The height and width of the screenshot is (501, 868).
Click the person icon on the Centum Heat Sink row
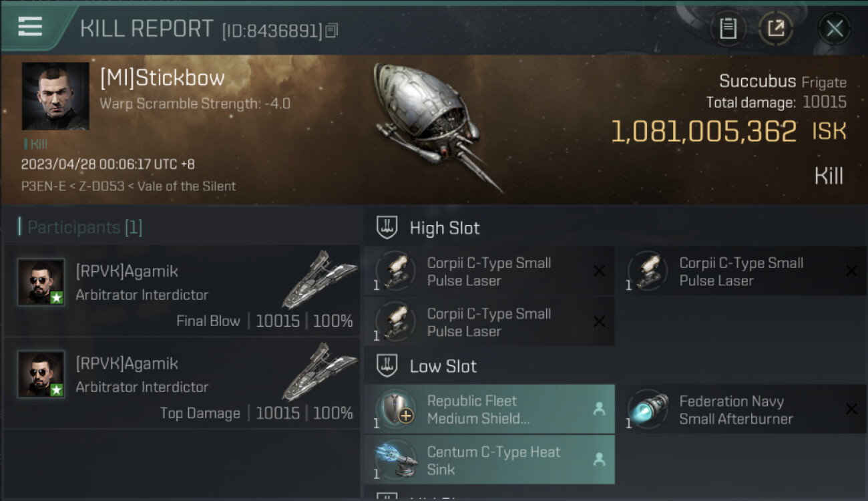pyautogui.click(x=599, y=460)
